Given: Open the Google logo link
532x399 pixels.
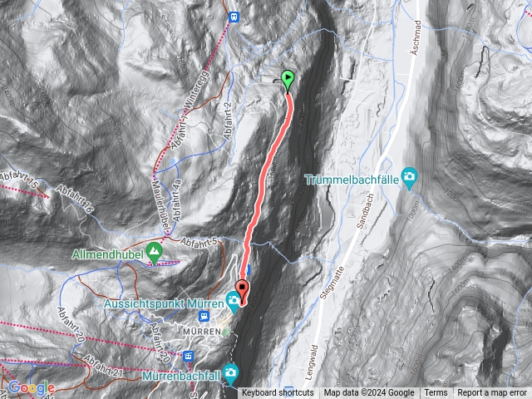Looking at the screenshot, I should pos(32,387).
